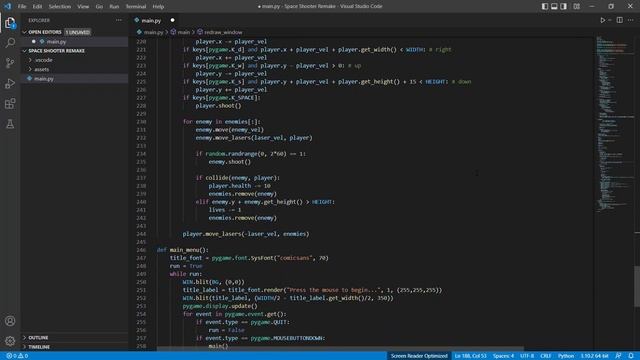Click line number 246 in the gutter
The width and height of the screenshot is (640, 360).
141,250
